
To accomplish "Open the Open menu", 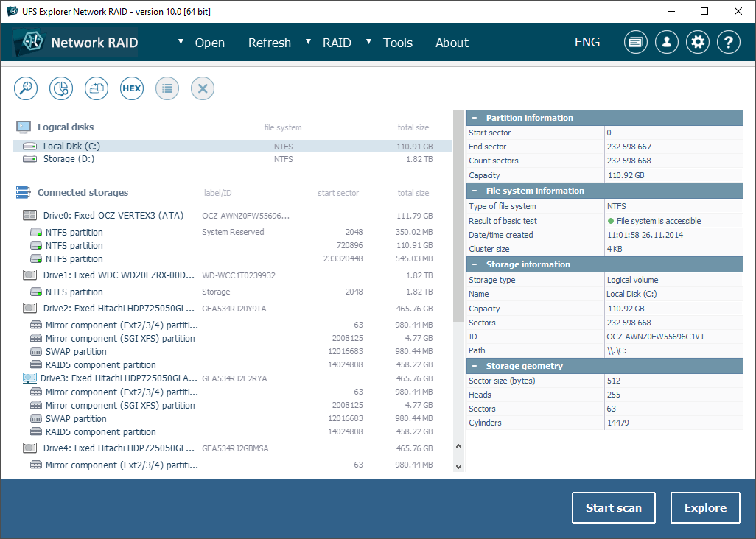I will (210, 43).
